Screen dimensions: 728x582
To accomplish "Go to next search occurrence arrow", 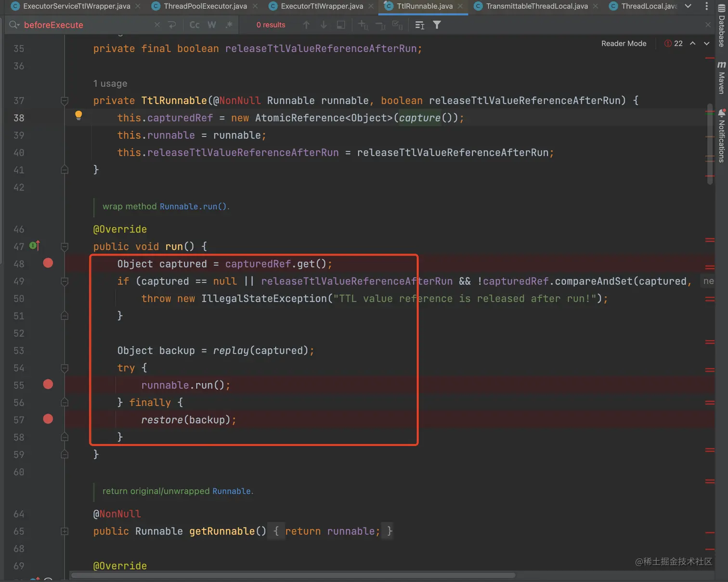I will (324, 25).
